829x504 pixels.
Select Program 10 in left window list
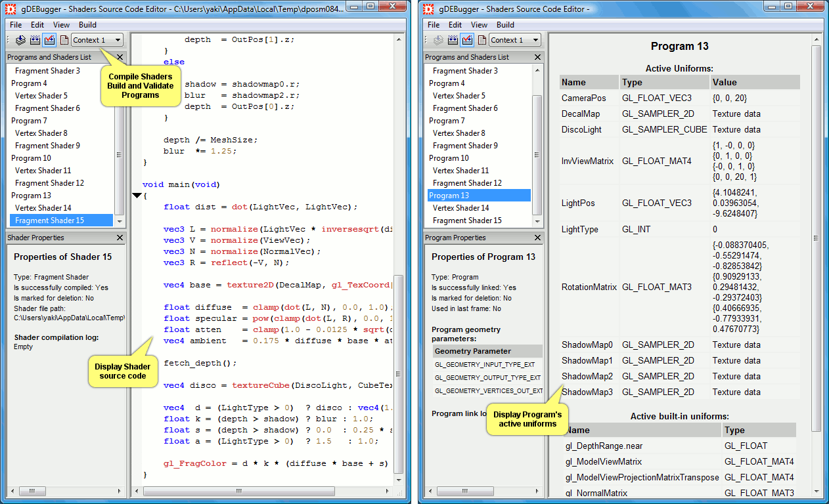(31, 158)
